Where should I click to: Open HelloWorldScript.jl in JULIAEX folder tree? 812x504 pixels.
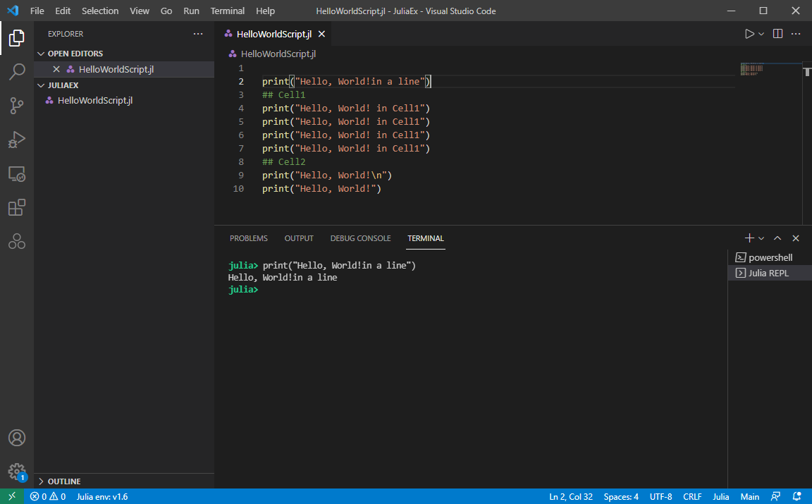(124, 101)
